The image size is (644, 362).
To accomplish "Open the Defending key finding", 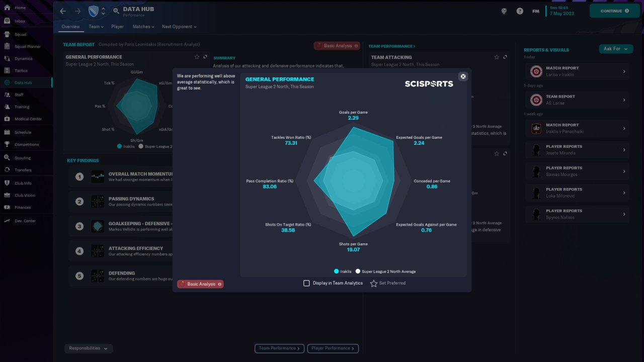I will (121, 276).
